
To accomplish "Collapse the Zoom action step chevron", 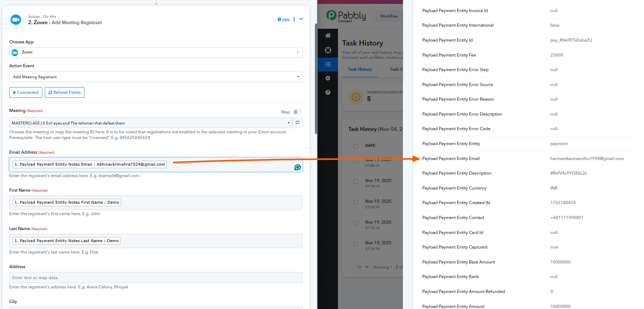I will (x=301, y=19).
